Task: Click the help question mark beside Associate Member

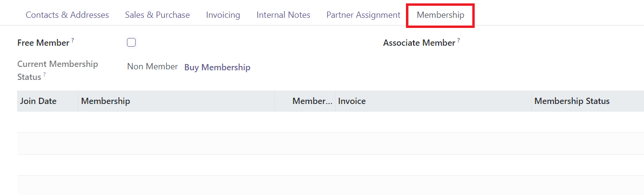Action: point(458,40)
